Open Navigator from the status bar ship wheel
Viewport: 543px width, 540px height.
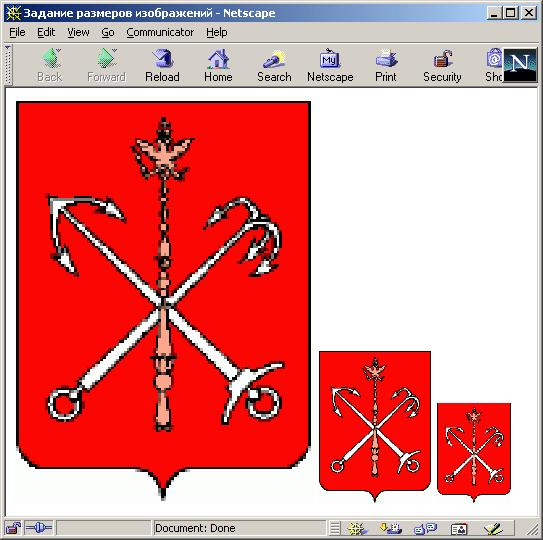click(x=356, y=528)
